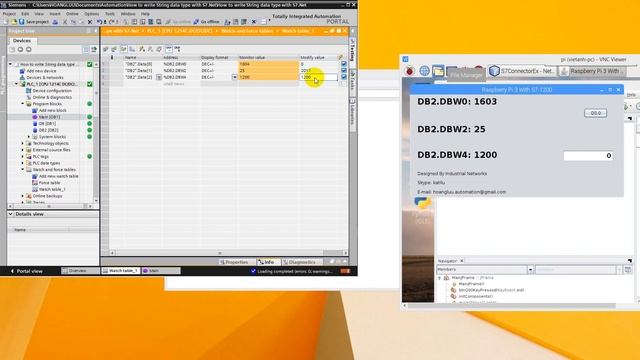Click the modify once lightning icon in watch toolbar
This screenshot has width=640, height=360.
coord(142,49)
